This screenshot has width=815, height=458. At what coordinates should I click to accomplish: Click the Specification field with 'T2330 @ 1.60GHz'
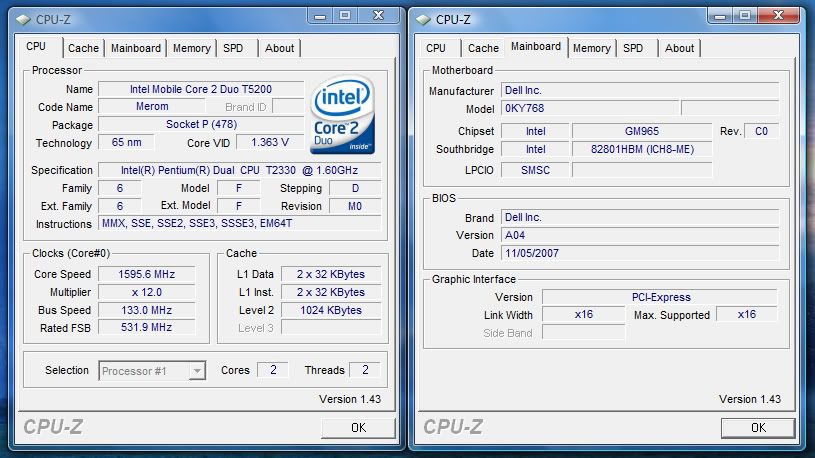pyautogui.click(x=240, y=170)
